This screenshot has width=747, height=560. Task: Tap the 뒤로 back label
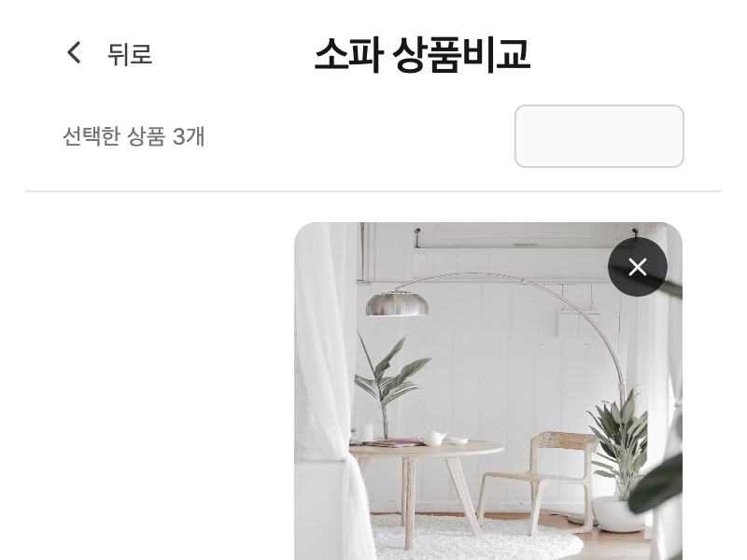click(130, 54)
